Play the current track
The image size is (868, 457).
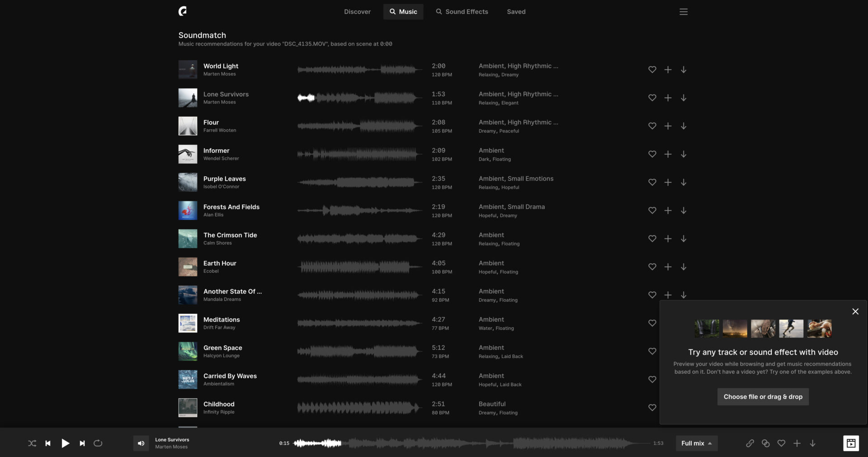coord(66,443)
